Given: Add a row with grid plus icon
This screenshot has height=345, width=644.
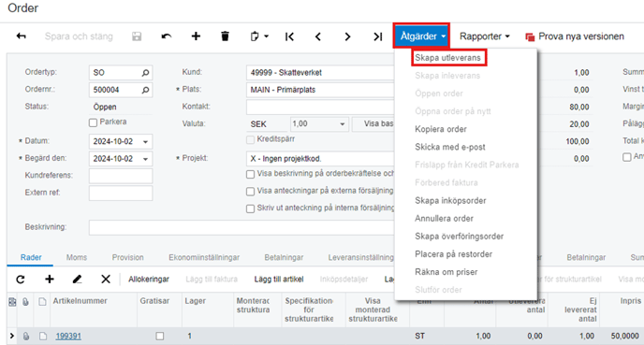Looking at the screenshot, I should (50, 280).
